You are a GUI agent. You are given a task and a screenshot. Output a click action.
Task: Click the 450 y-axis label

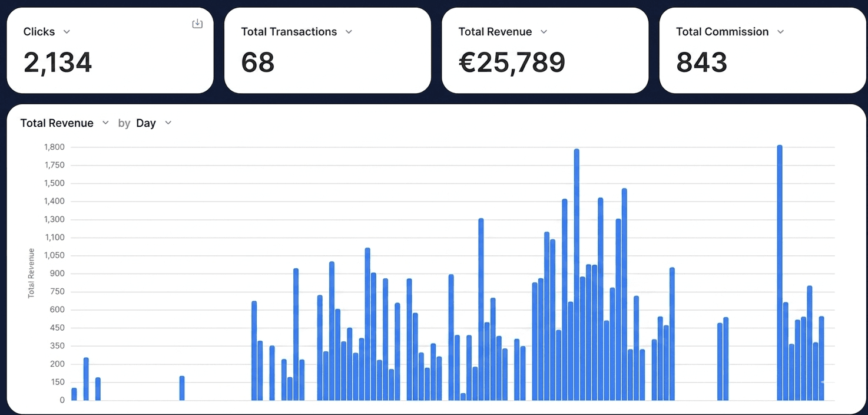[x=58, y=328]
